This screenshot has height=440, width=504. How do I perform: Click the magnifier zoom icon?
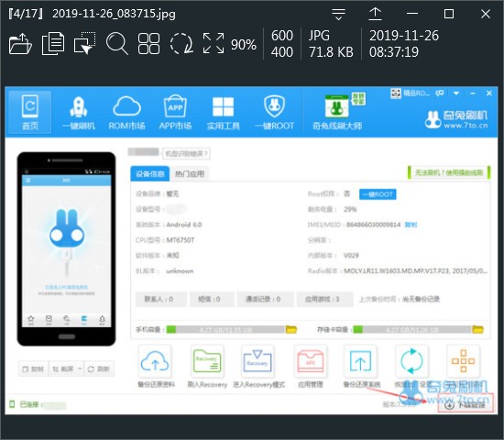point(117,43)
